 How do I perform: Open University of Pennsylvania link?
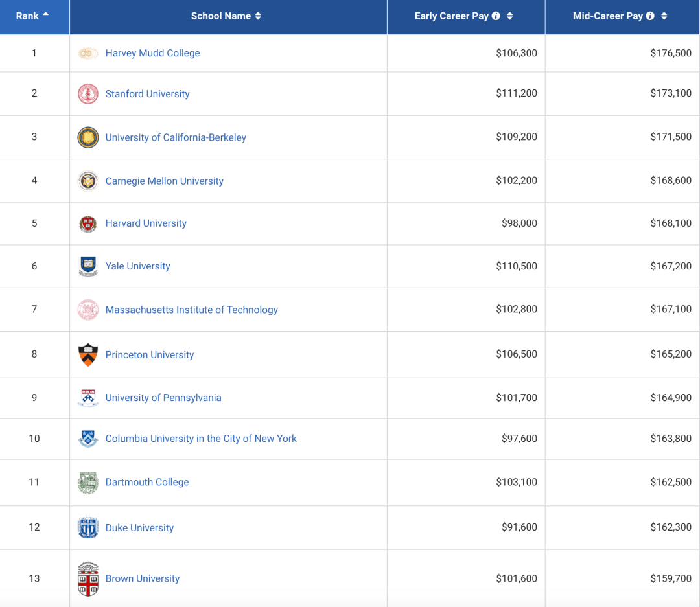[163, 398]
